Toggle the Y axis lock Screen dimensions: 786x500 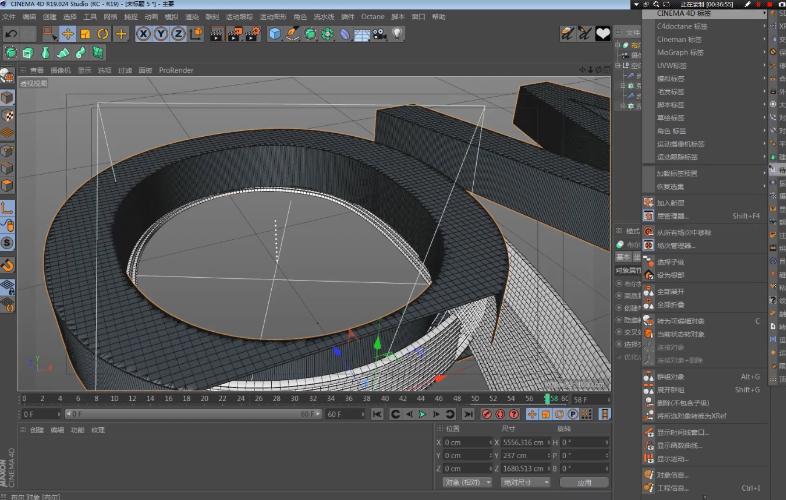point(161,33)
